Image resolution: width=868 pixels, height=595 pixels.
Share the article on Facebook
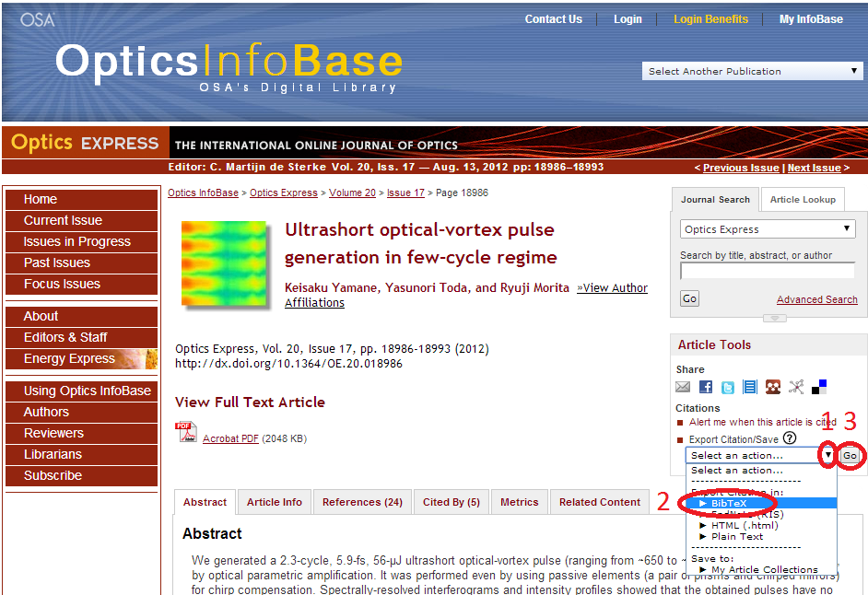coord(705,387)
